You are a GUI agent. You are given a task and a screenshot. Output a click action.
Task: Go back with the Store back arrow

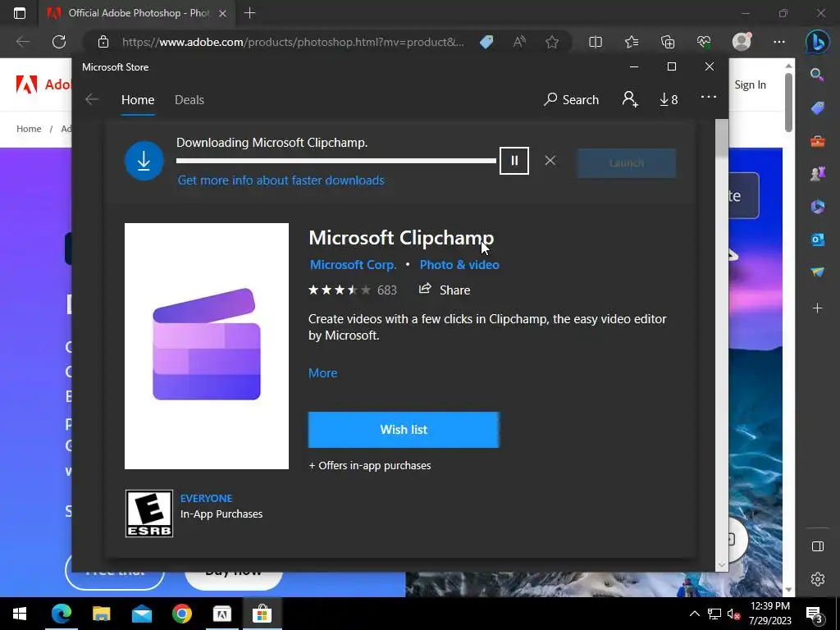[x=92, y=99]
